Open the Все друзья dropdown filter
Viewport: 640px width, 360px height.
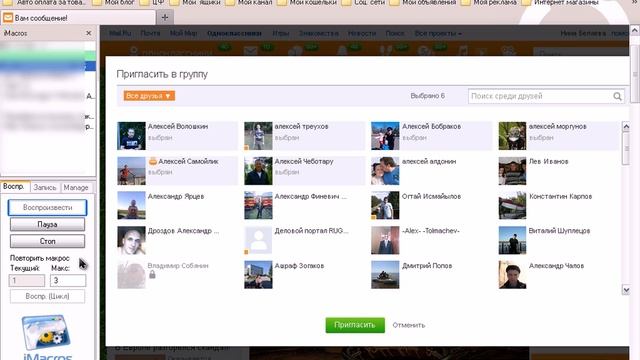point(149,96)
